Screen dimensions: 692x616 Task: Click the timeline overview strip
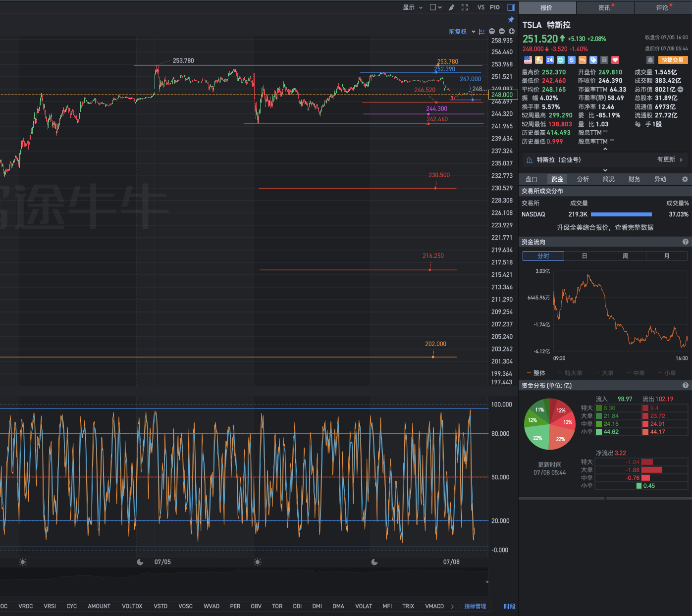(x=244, y=582)
